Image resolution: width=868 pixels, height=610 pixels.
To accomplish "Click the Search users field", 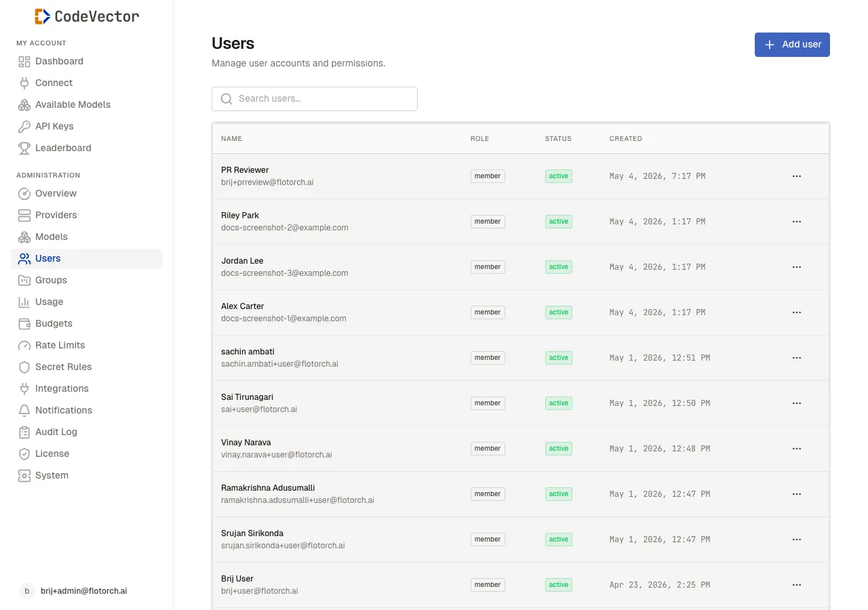I will tap(315, 99).
